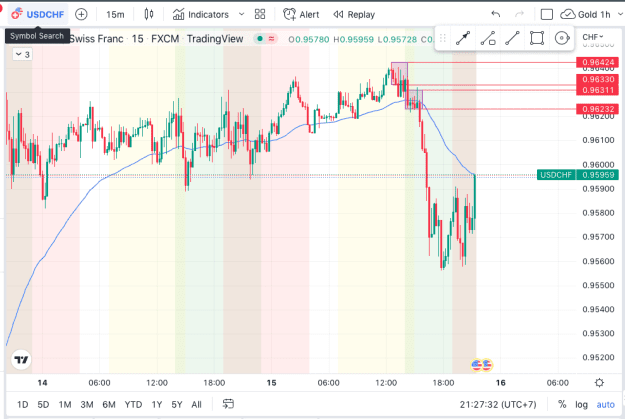The image size is (625, 419).
Task: Open the Indicators dialog
Action: pos(201,15)
